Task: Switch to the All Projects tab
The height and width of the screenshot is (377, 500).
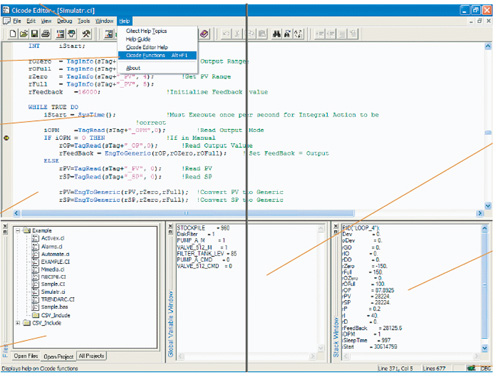Action: tap(91, 356)
